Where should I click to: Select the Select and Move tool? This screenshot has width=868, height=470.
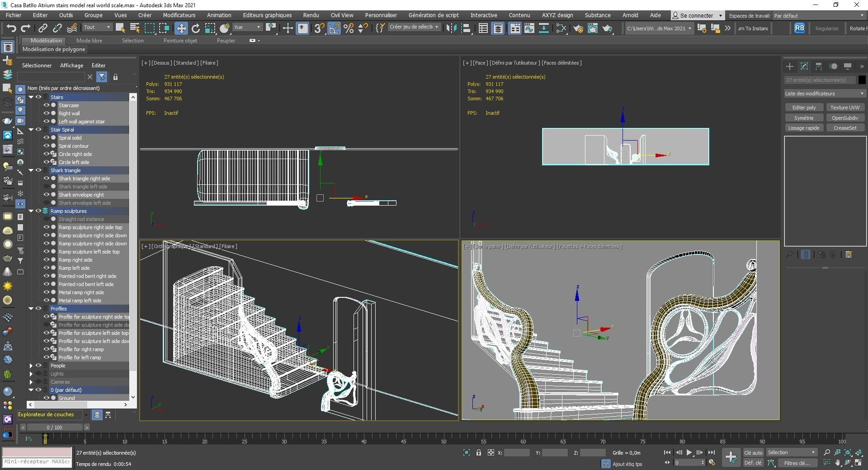click(x=182, y=28)
